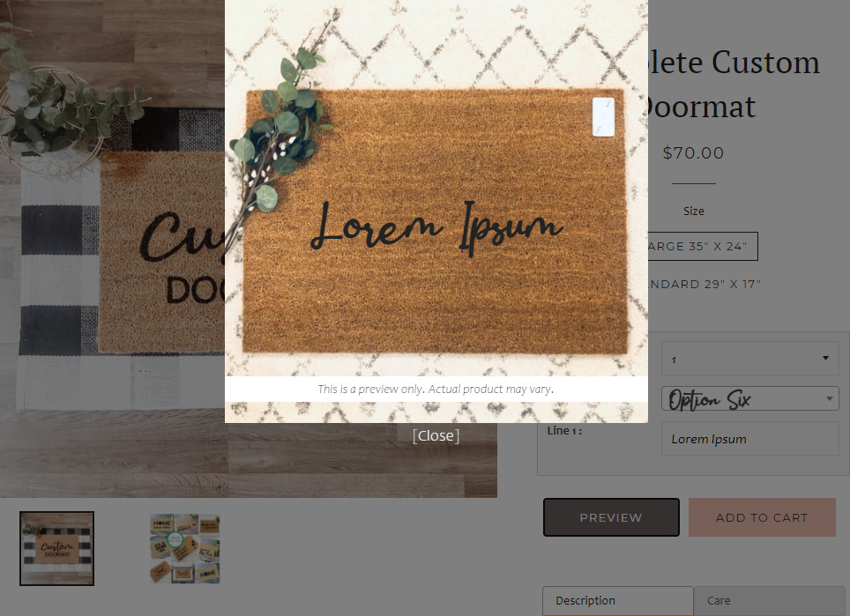Click the preview disclaimer caption
This screenshot has height=616, width=850.
point(436,389)
